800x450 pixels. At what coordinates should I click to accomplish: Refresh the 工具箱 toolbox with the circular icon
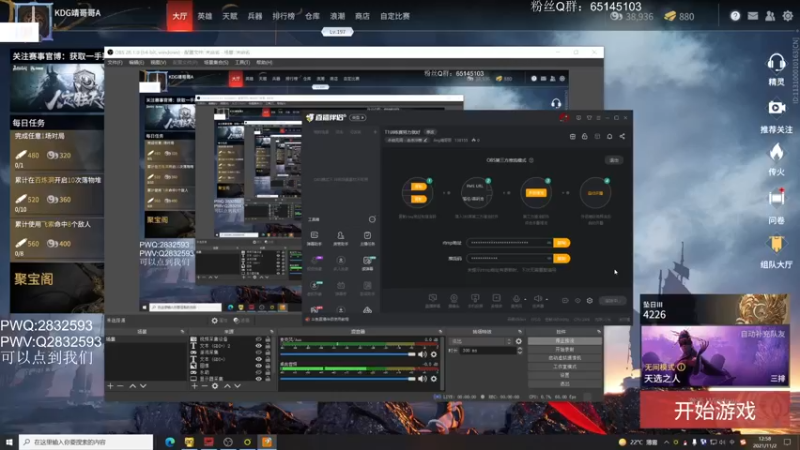372,219
